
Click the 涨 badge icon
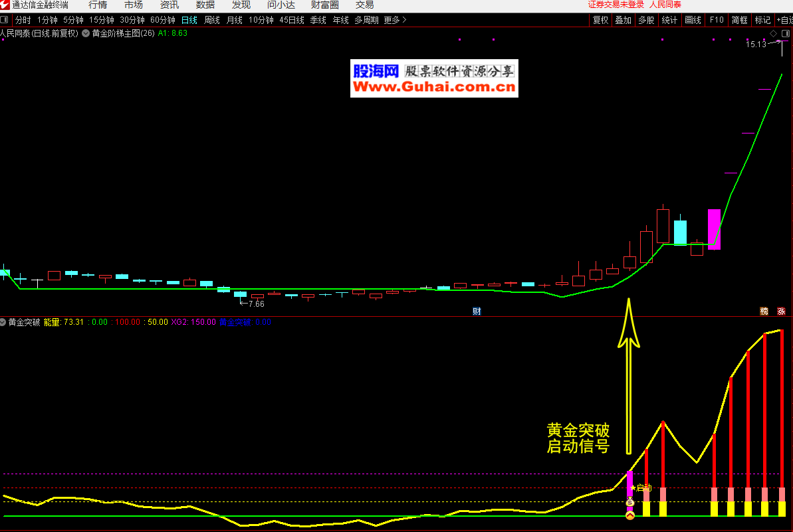coord(781,311)
